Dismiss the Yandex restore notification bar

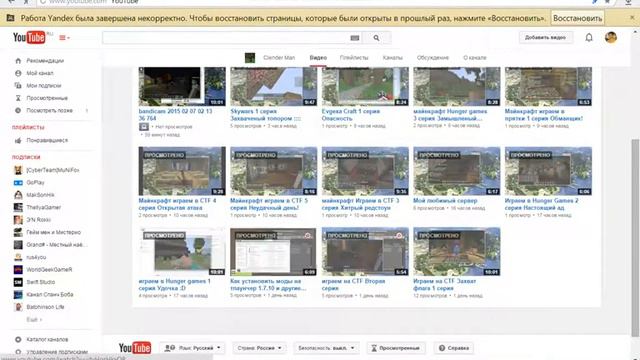(632, 18)
